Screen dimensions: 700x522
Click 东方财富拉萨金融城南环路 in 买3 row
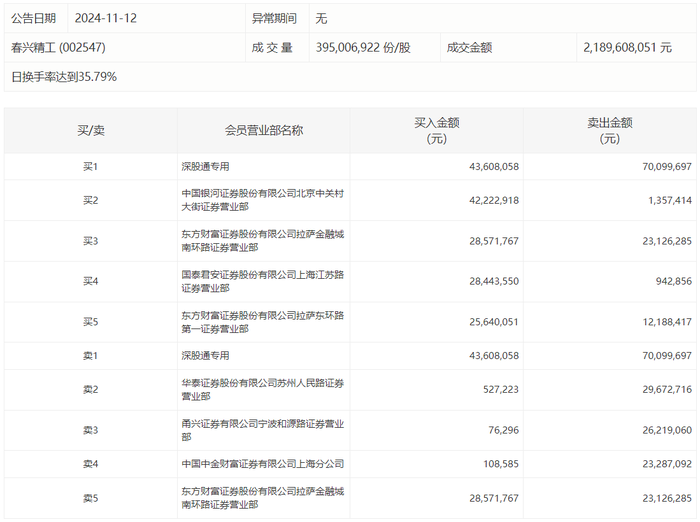[262, 241]
